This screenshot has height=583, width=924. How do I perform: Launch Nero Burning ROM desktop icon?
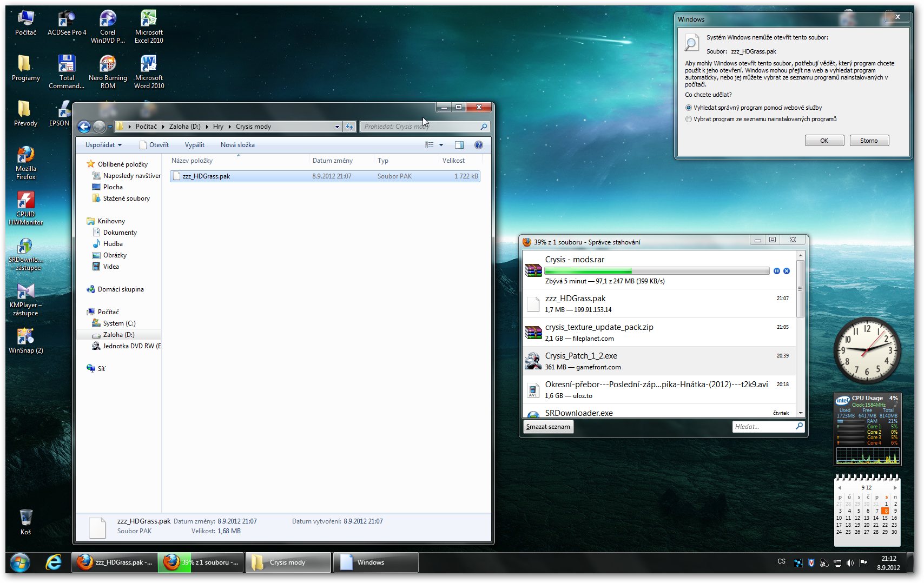[x=108, y=72]
